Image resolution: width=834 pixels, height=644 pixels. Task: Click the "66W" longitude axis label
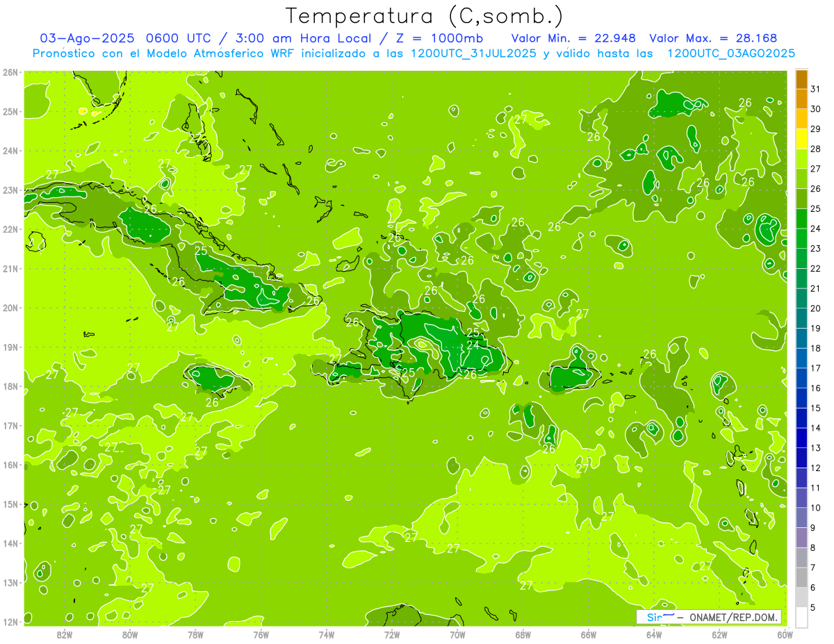click(x=589, y=635)
